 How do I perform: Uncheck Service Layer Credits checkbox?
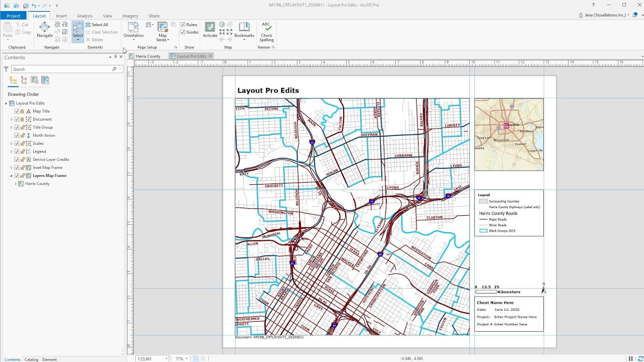coord(17,159)
